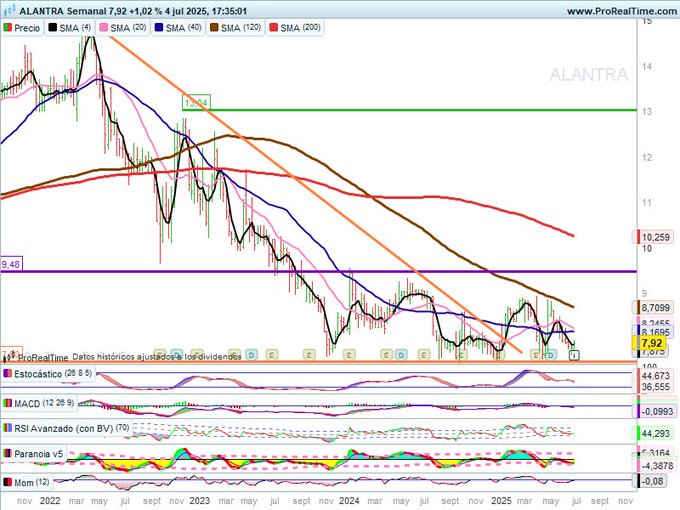Click the 44,673 stochastic value
680x510 pixels.
656,376
